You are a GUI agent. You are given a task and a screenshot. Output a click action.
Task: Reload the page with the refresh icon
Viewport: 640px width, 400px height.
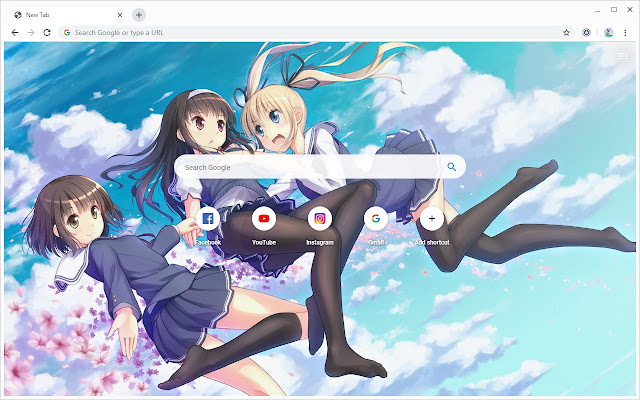(47, 33)
